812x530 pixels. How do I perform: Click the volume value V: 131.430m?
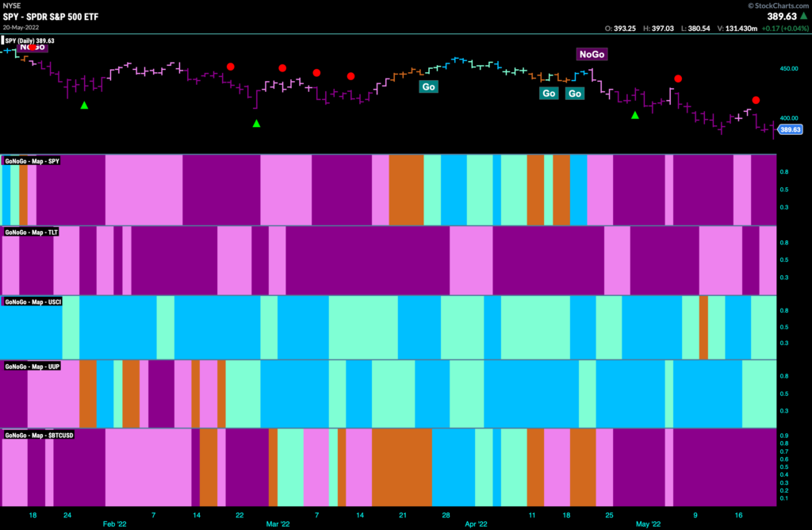(737, 29)
